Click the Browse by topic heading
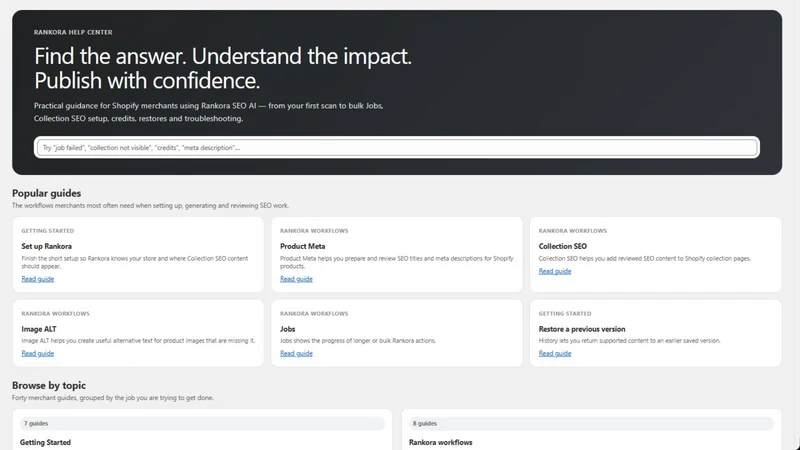The width and height of the screenshot is (800, 450). coord(49,385)
